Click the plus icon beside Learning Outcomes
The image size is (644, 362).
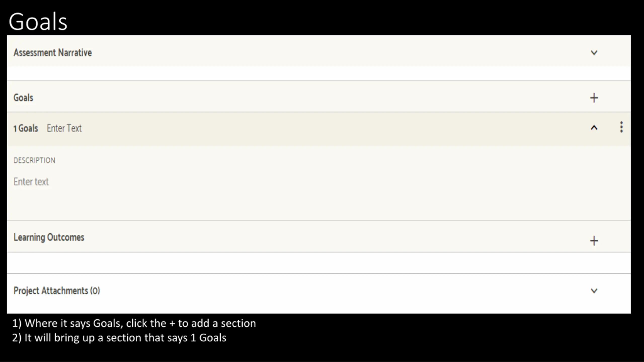[594, 241]
